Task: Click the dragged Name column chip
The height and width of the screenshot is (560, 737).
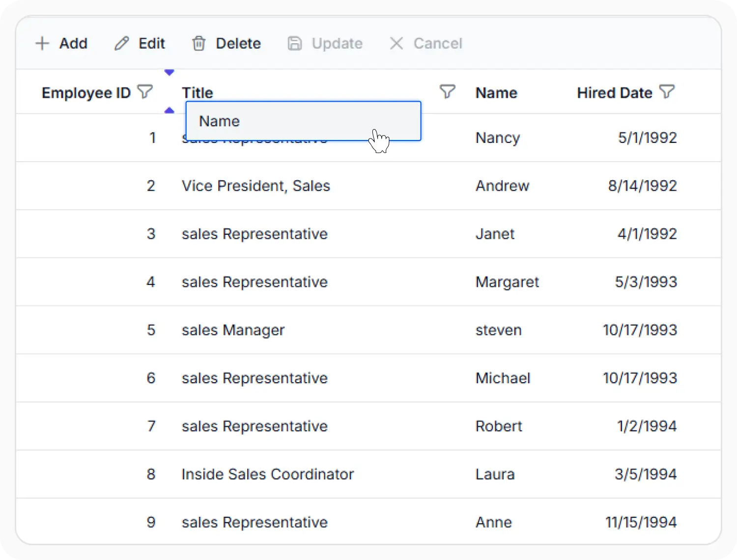Action: click(303, 121)
